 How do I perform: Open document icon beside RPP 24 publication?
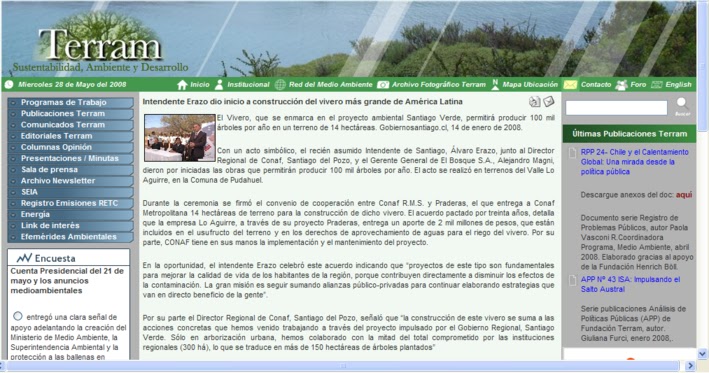coord(572,153)
